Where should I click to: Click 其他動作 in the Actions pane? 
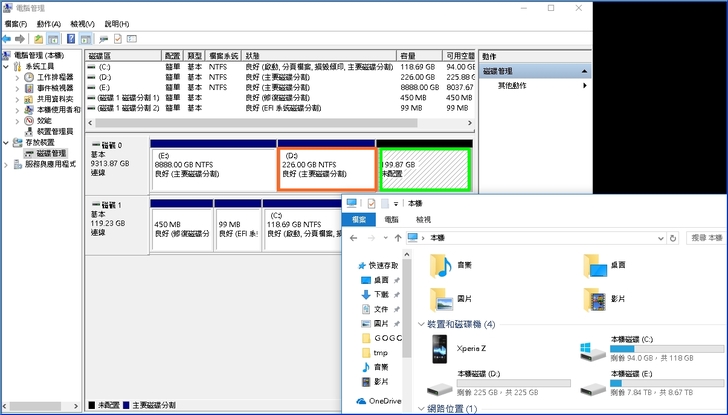click(x=514, y=86)
